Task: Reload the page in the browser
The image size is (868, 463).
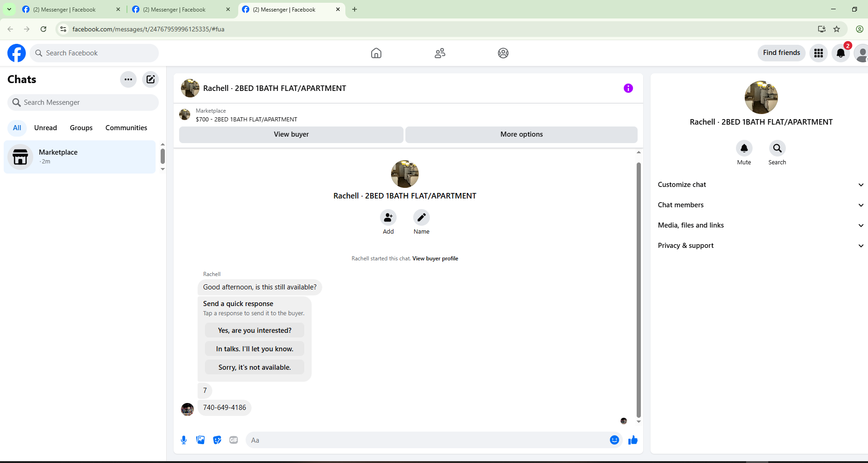Action: pos(43,29)
